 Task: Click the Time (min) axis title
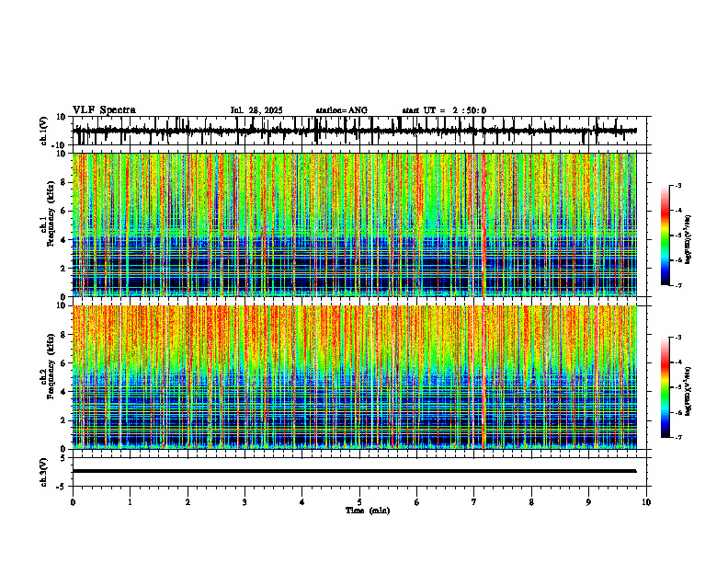[368, 511]
